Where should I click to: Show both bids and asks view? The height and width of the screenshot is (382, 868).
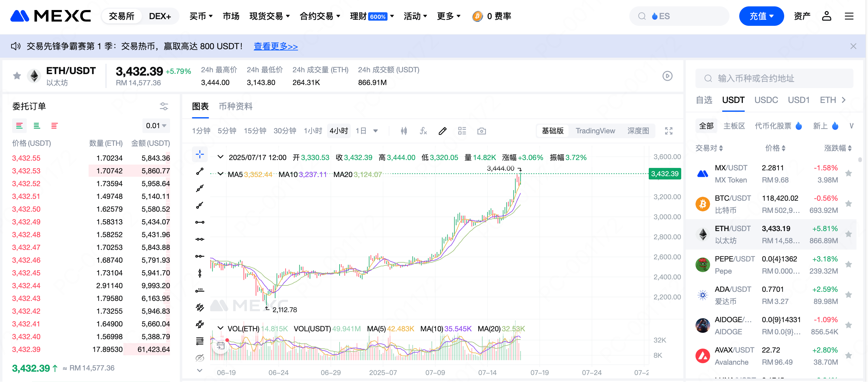click(19, 126)
